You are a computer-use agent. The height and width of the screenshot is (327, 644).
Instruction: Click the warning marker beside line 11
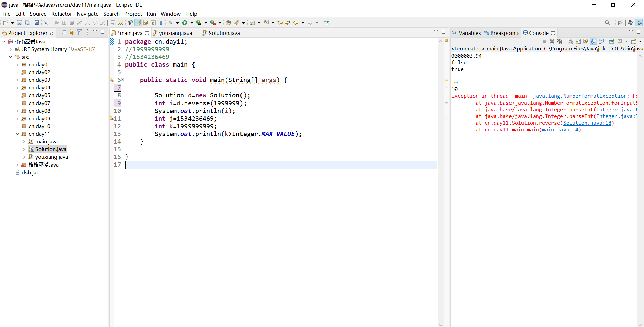tap(111, 118)
